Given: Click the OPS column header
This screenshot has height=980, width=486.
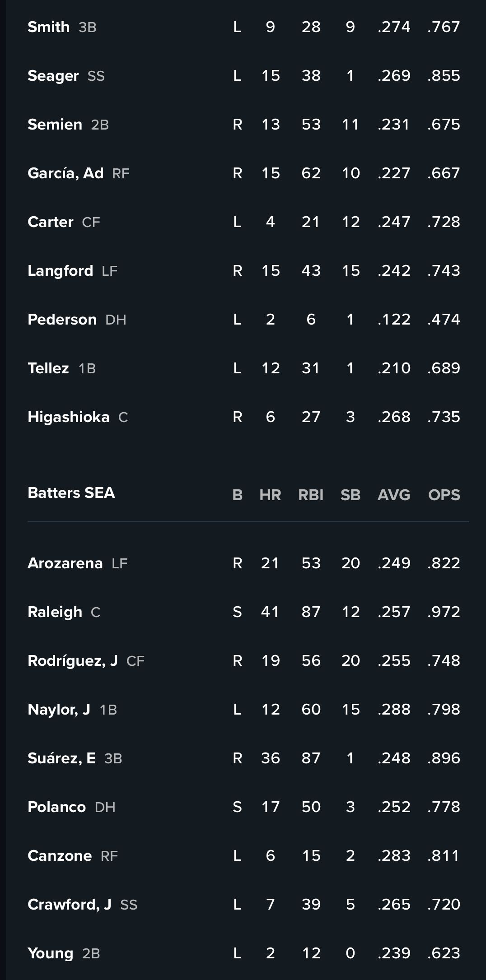Looking at the screenshot, I should pos(444,495).
